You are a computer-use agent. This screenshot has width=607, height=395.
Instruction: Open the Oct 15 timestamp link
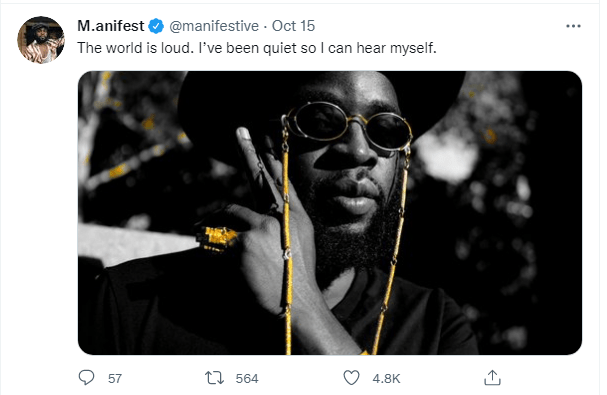pyautogui.click(x=293, y=26)
